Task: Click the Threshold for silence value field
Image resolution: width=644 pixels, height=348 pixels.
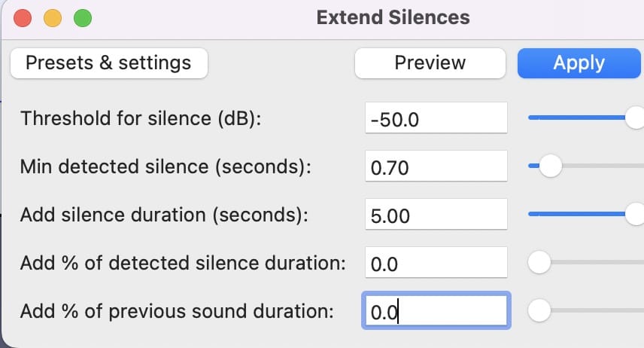Action: coord(434,119)
